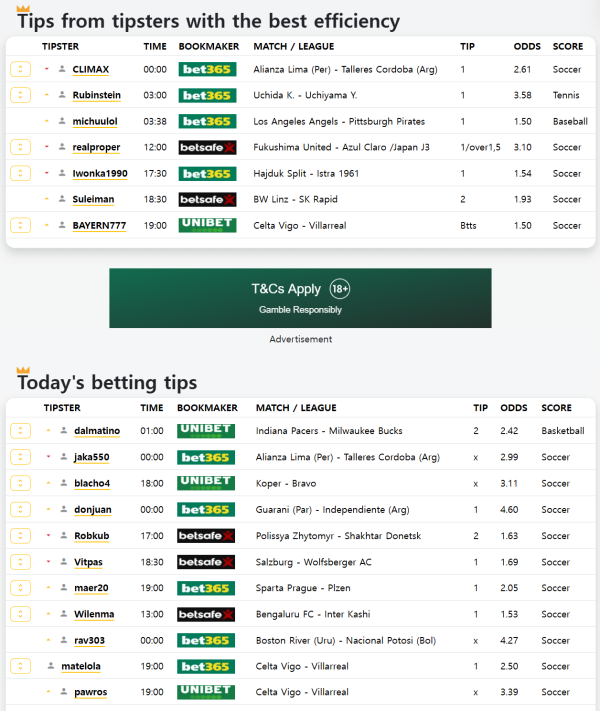Screen dimensions: 600x711
Task: Click the betsafe logo in Robkub row
Action: coord(206,536)
